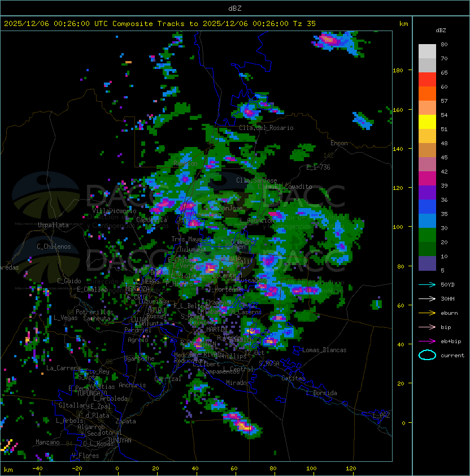The image size is (470, 476).
Task: Click the L_Dormida place label
Action: (x=321, y=393)
